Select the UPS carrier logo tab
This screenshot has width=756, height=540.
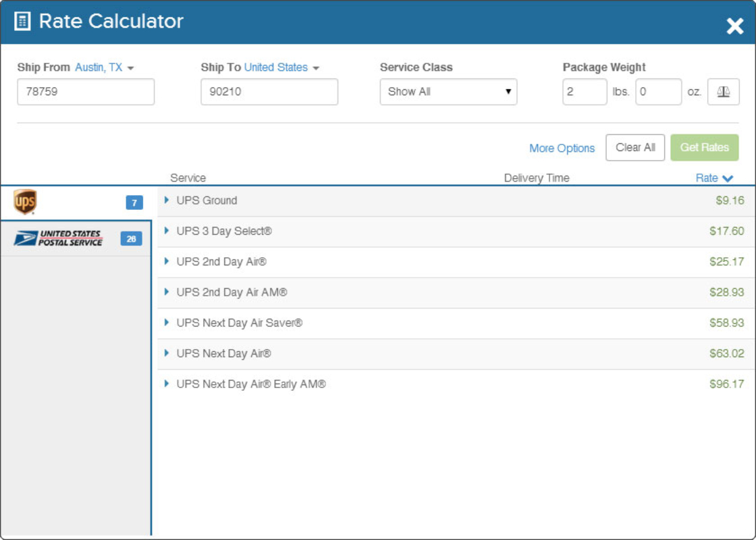point(25,202)
